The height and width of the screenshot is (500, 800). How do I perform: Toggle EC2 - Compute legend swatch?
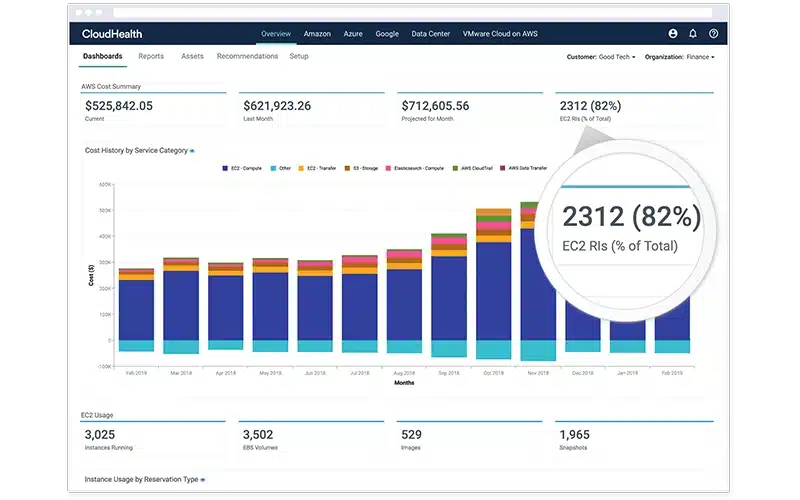[225, 168]
